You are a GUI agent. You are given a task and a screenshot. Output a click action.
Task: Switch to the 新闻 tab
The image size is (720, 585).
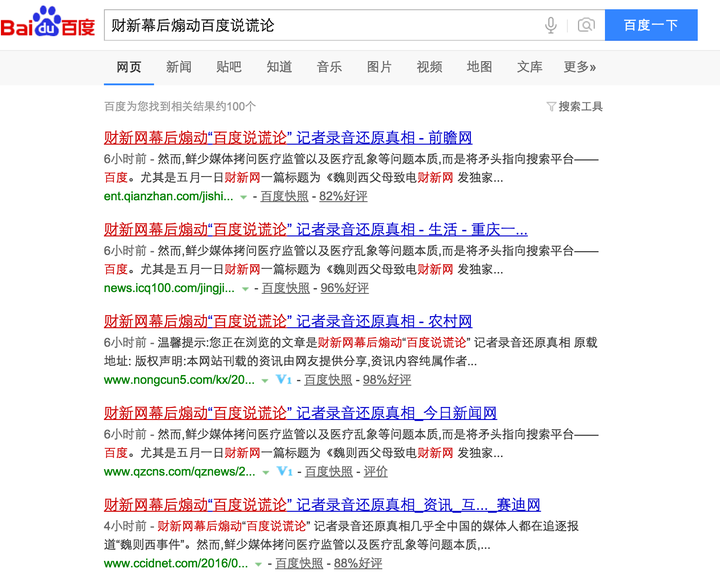(179, 67)
